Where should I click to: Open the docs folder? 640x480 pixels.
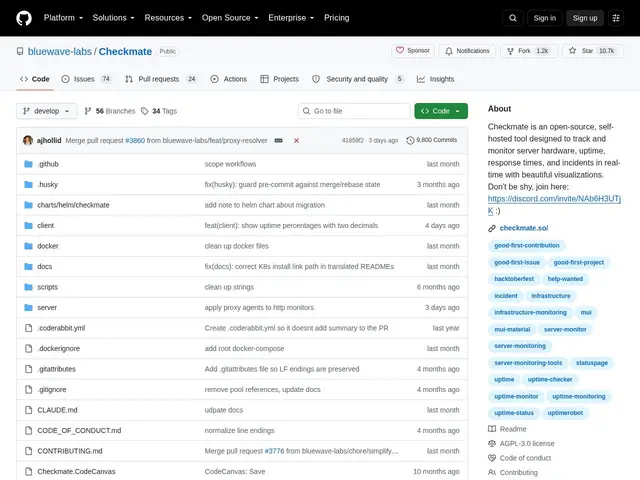tap(44, 267)
